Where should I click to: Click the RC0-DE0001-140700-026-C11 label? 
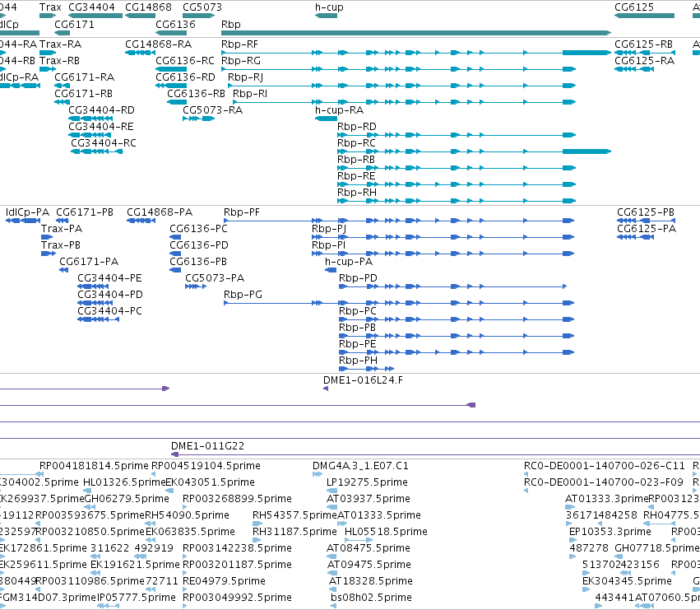point(604,466)
